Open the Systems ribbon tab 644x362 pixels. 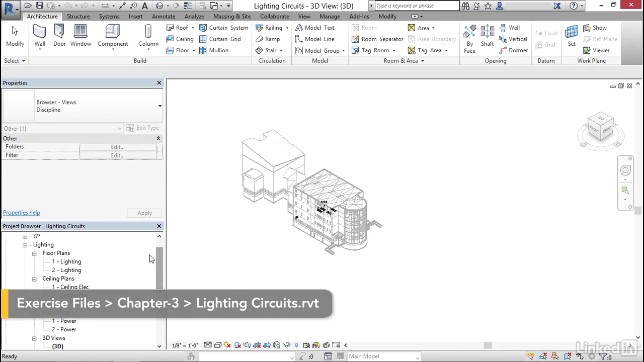[109, 16]
